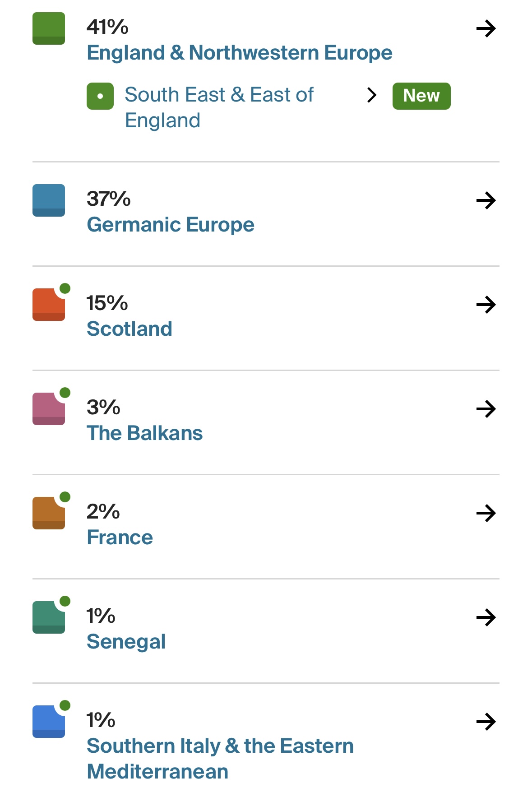
Task: Click arrow for Southern Italy & Eastern Mediterranean
Action: point(486,722)
